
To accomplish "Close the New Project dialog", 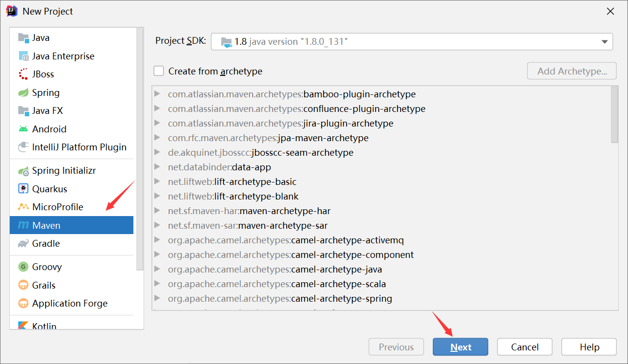I will tap(610, 11).
